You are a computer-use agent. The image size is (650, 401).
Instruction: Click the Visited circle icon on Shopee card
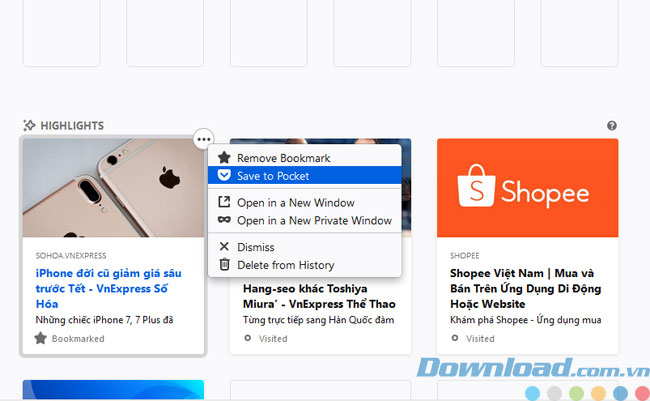(455, 338)
